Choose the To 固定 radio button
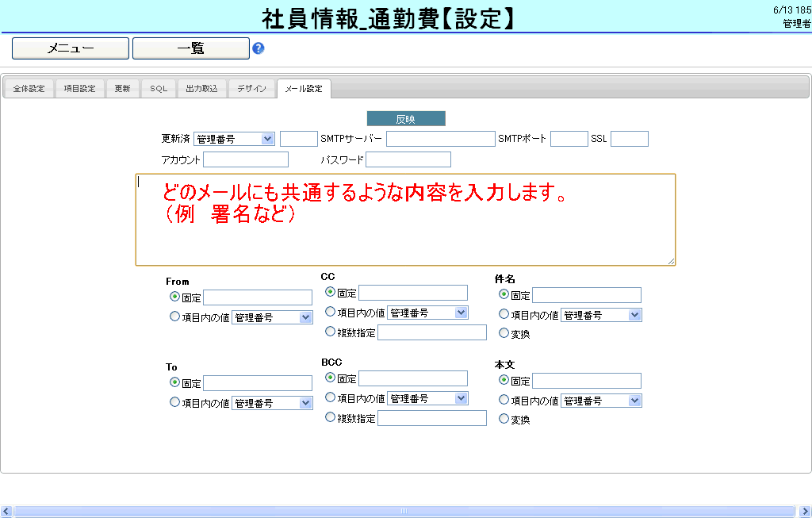The image size is (812, 518). point(174,382)
